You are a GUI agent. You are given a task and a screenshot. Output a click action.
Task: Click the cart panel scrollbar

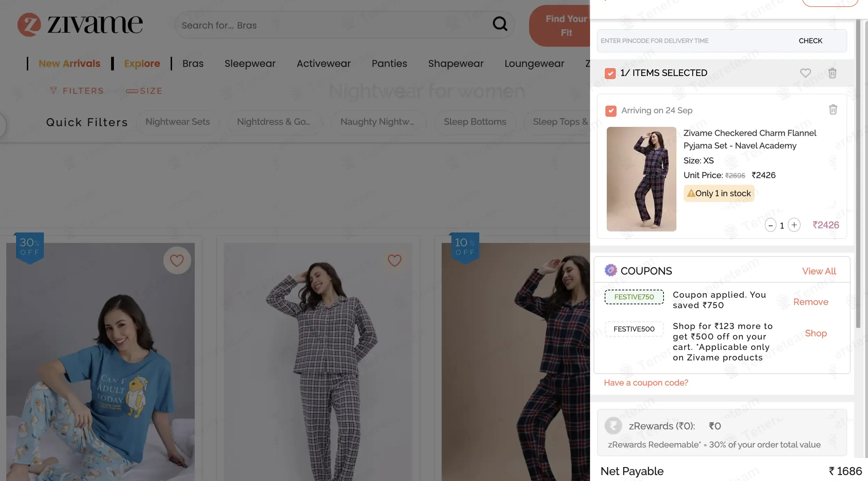(858, 174)
